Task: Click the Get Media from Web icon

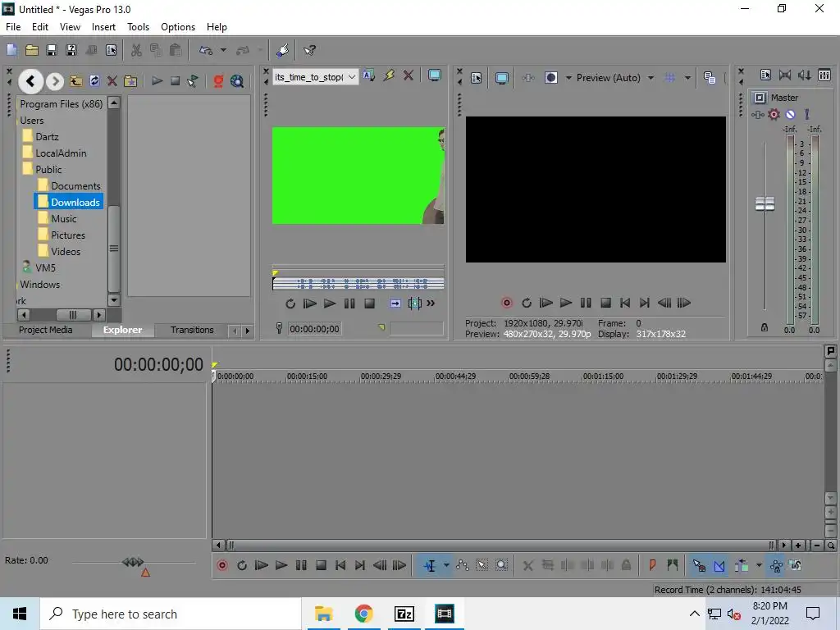Action: coord(218,81)
